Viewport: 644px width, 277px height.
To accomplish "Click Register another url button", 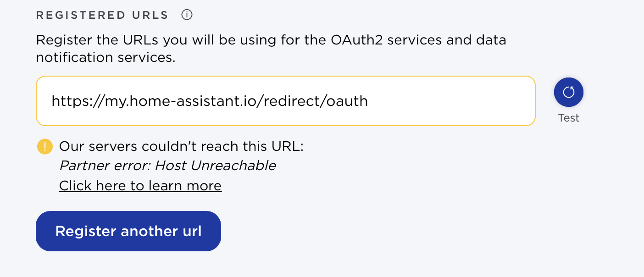I will coord(128,231).
